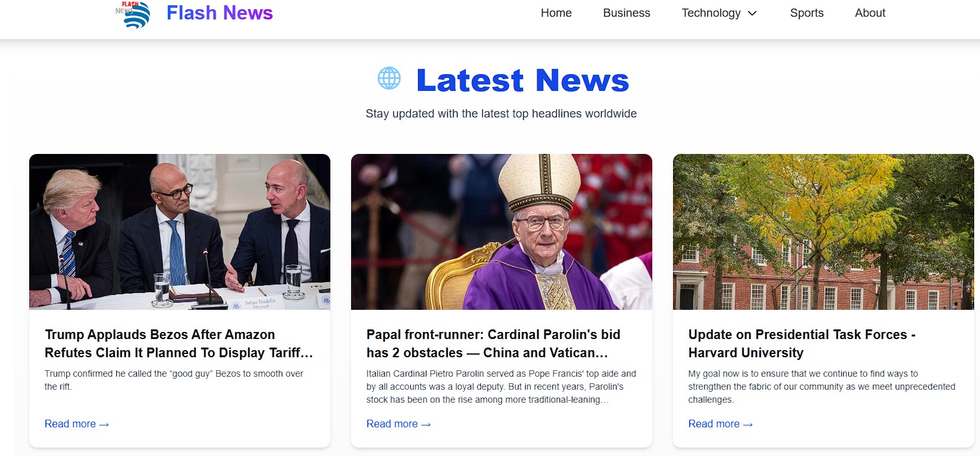Click the Flash News site title
980x456 pixels.
(219, 13)
